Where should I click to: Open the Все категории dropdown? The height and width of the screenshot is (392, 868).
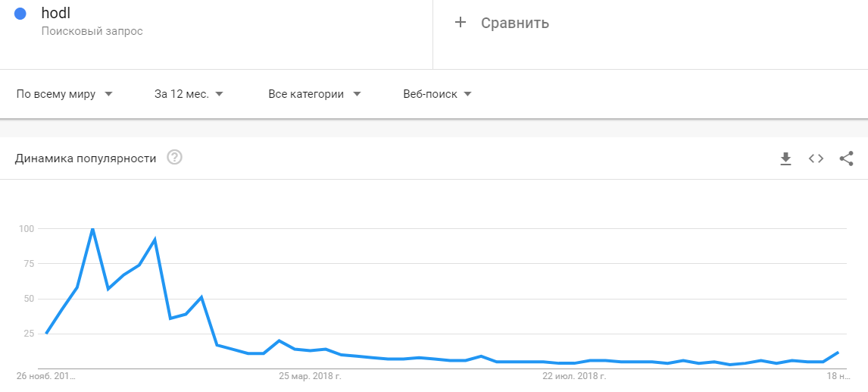tap(314, 94)
